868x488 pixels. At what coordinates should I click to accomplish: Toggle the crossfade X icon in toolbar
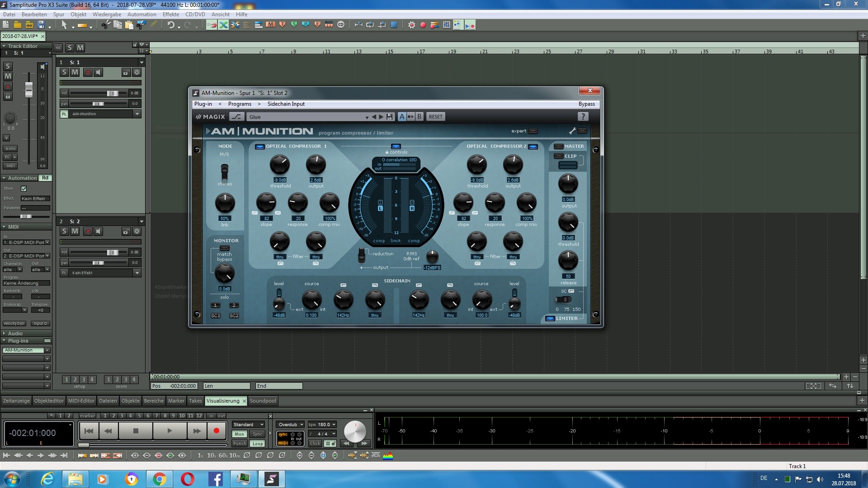223,25
